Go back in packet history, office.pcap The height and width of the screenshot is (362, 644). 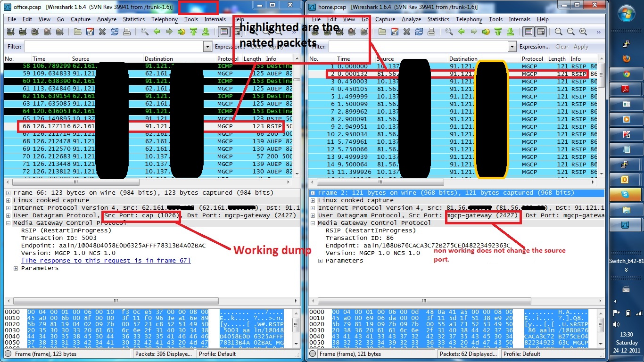157,32
